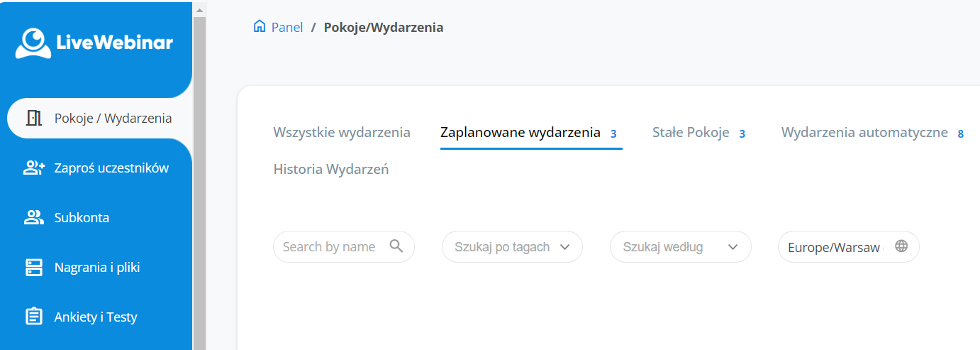This screenshot has width=980, height=350.
Task: Click the clipboard icon for Ankiety i Testy
Action: (34, 317)
